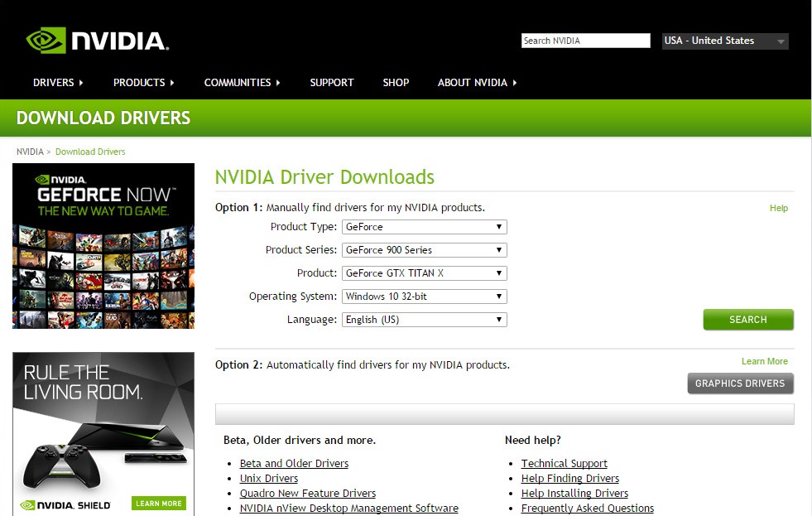Click the GRAPHICS DRIVERS button

pos(741,383)
